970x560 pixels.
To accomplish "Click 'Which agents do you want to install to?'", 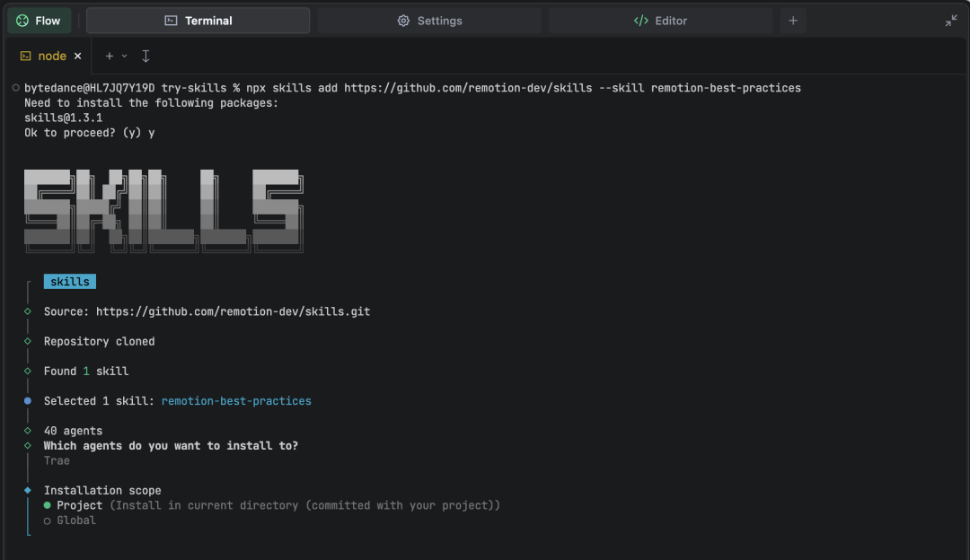I will 171,446.
